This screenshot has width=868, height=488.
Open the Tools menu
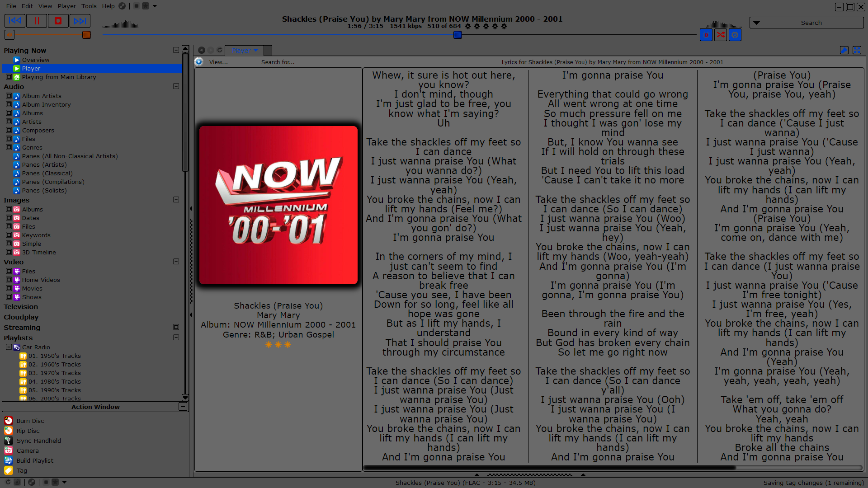coord(89,6)
